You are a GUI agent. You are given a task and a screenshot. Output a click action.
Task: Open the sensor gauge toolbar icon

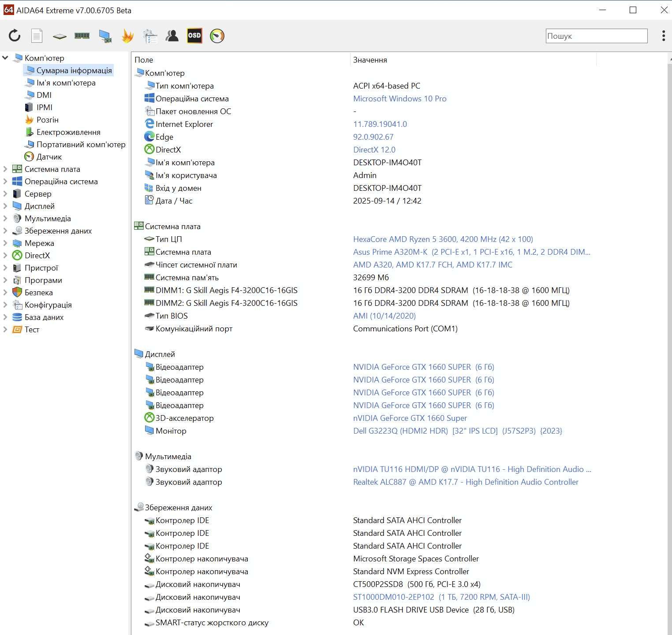click(x=217, y=36)
